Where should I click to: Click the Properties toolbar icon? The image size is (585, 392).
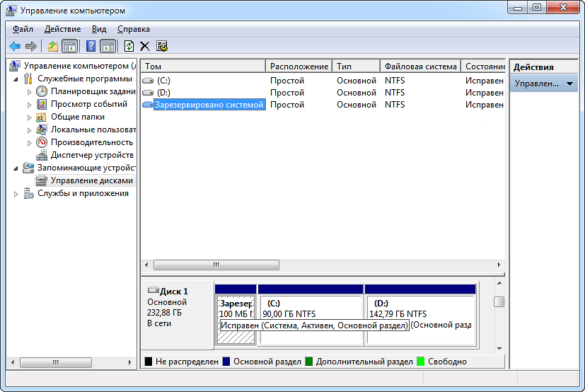coord(161,46)
